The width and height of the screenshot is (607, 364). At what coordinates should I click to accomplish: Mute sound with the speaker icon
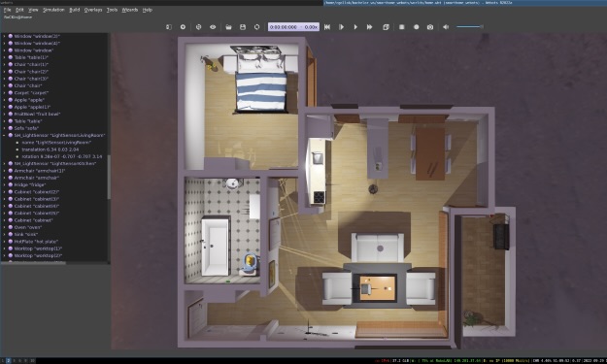[x=446, y=27]
